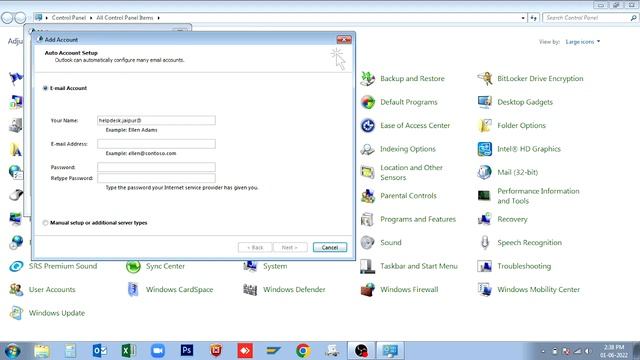The width and height of the screenshot is (640, 360).
Task: Open Sync Center icon
Action: (133, 266)
